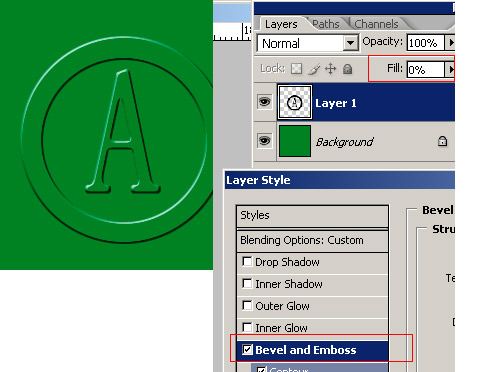Image resolution: width=478 pixels, height=372 pixels.
Task: Click the lock all padlock icon
Action: point(348,69)
